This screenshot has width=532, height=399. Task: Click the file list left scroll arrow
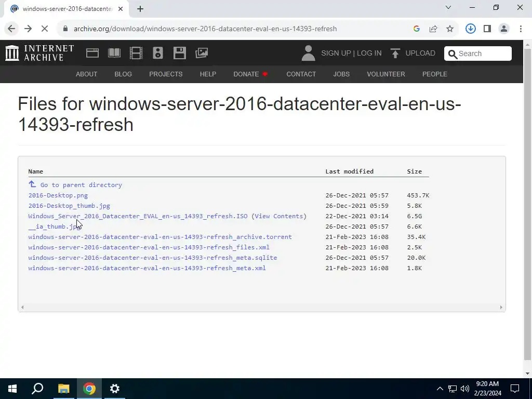click(x=22, y=308)
